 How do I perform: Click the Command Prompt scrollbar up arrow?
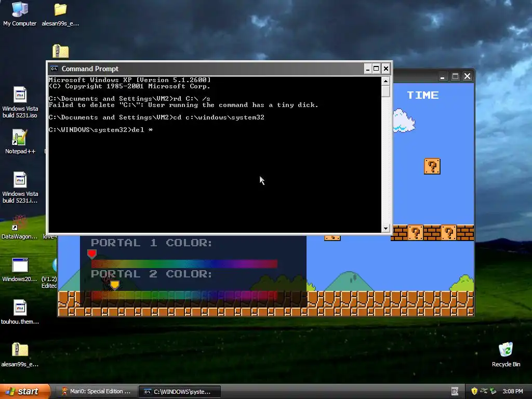click(x=385, y=81)
